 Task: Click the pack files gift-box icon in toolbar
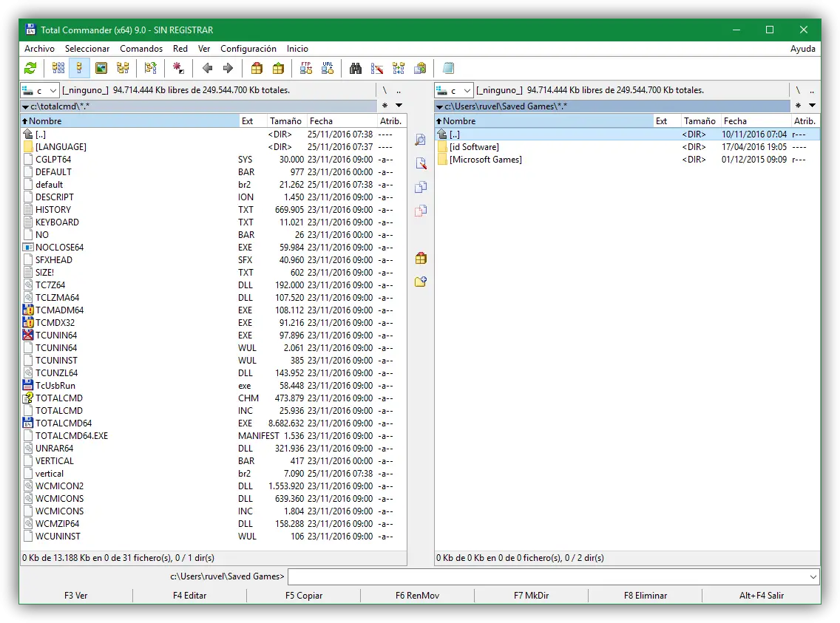click(257, 68)
